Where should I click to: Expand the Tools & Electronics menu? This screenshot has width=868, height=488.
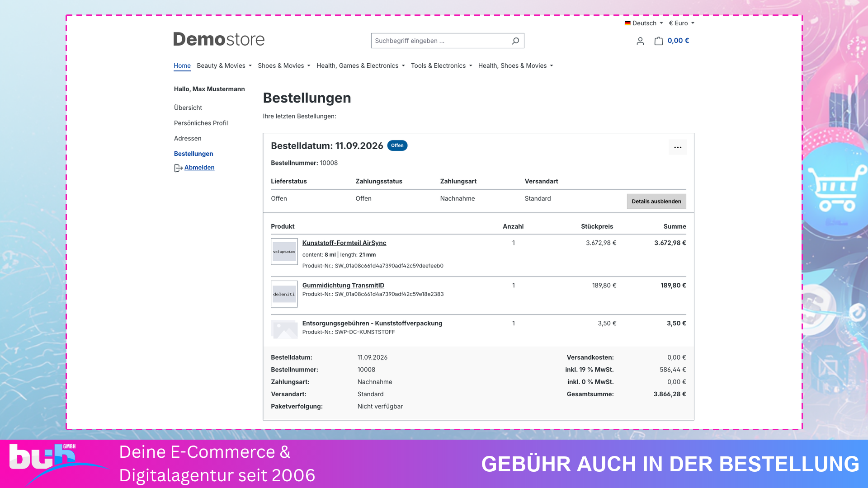[x=442, y=66]
